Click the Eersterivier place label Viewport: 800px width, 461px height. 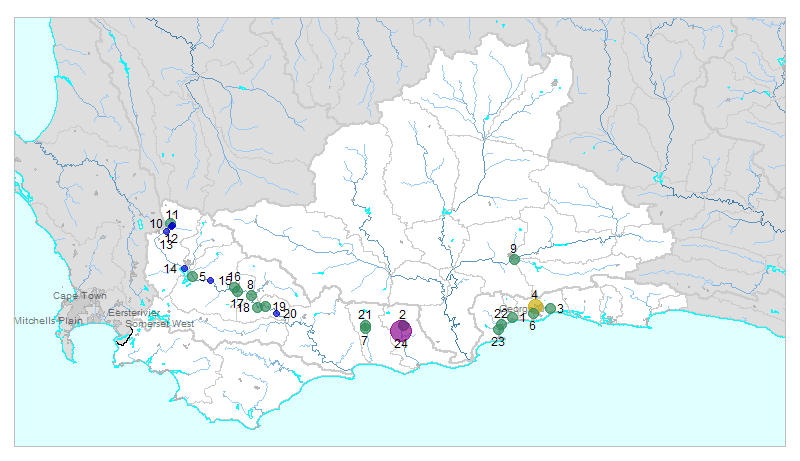pos(134,313)
